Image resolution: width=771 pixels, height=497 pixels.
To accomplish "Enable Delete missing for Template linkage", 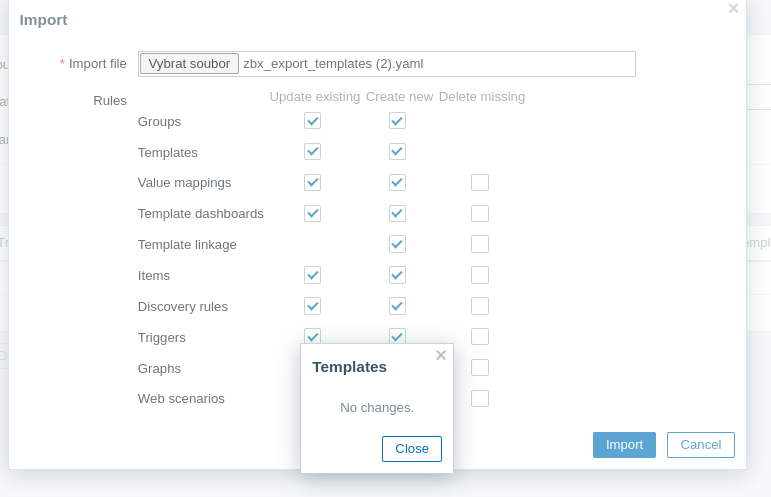I will (x=480, y=245).
